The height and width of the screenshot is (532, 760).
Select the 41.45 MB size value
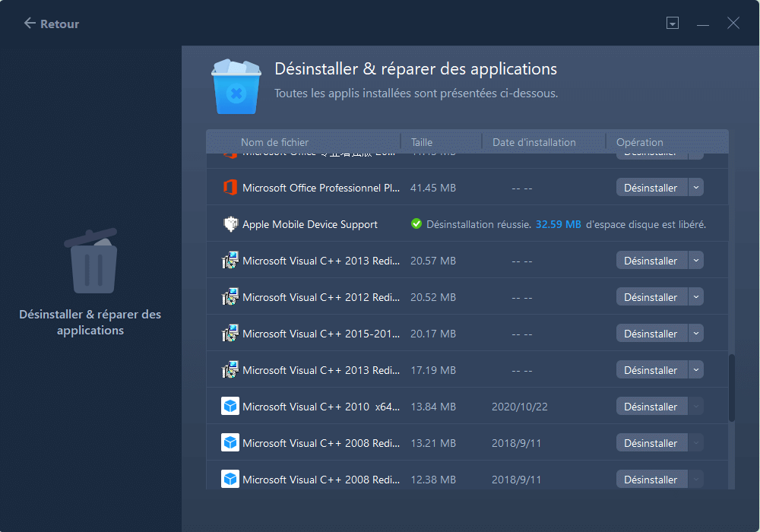click(433, 188)
